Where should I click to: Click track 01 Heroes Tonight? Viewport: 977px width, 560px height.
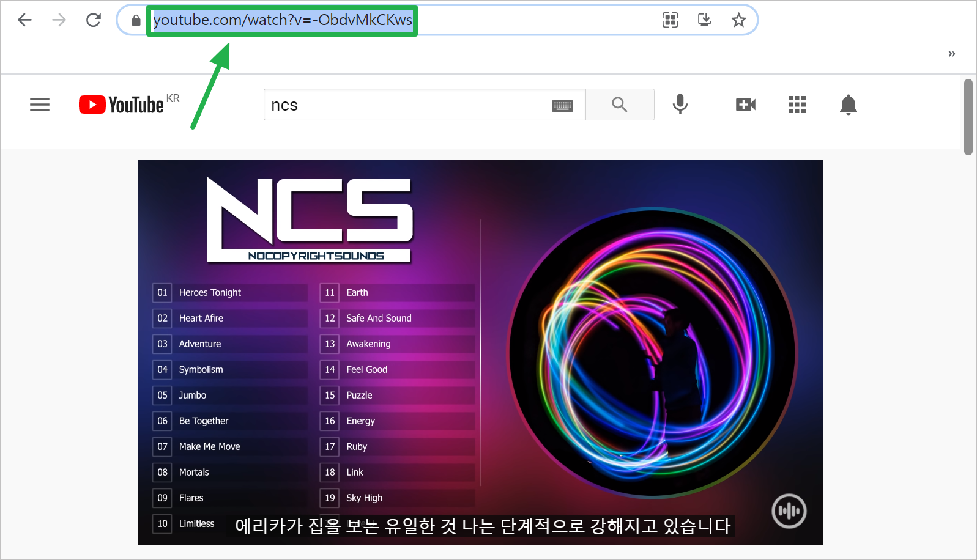(230, 292)
